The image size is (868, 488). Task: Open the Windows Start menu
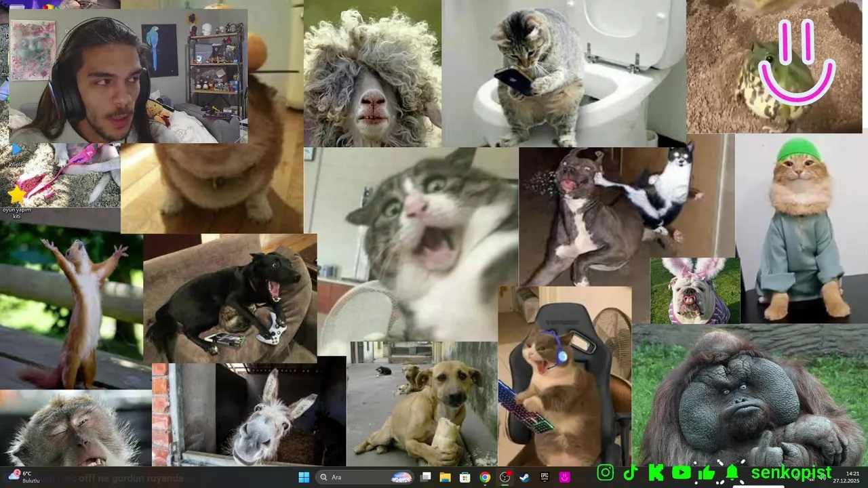click(304, 477)
